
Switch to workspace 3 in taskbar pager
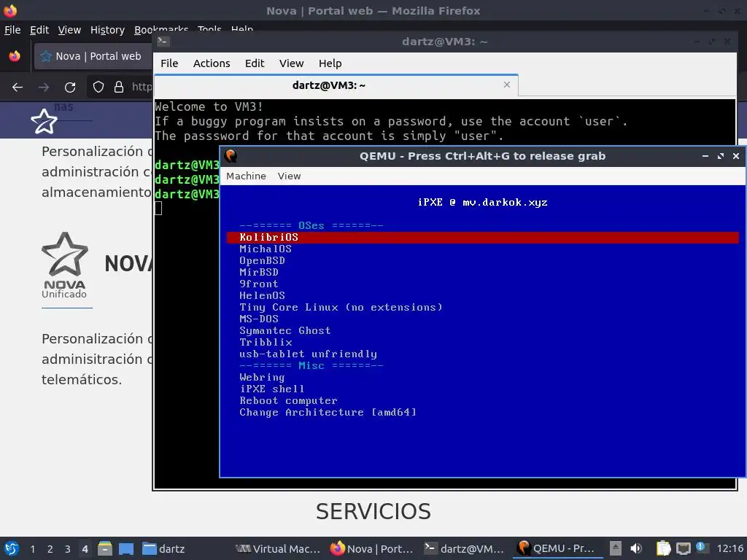tap(68, 549)
